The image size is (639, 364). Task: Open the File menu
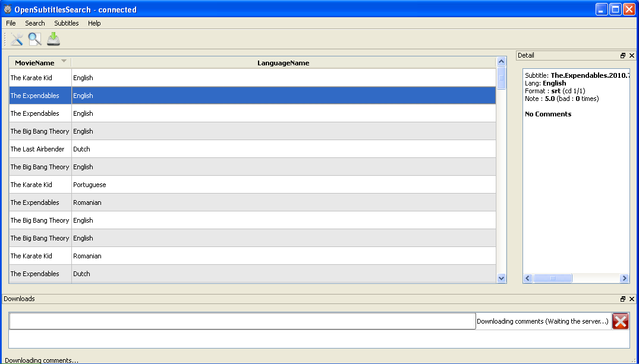(x=11, y=23)
